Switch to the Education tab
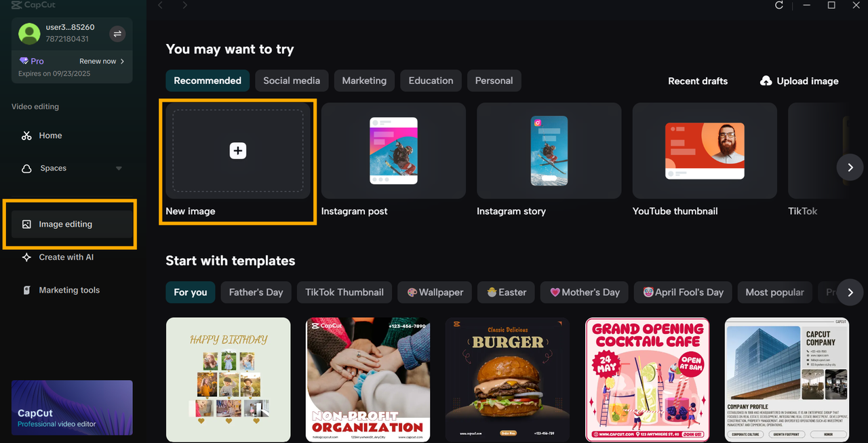The image size is (868, 443). pyautogui.click(x=431, y=81)
